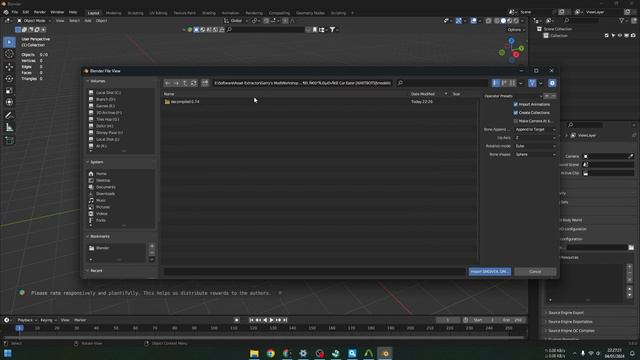Viewport: 640px width, 360px height.
Task: Click the Import SMD/VTA button
Action: point(489,271)
